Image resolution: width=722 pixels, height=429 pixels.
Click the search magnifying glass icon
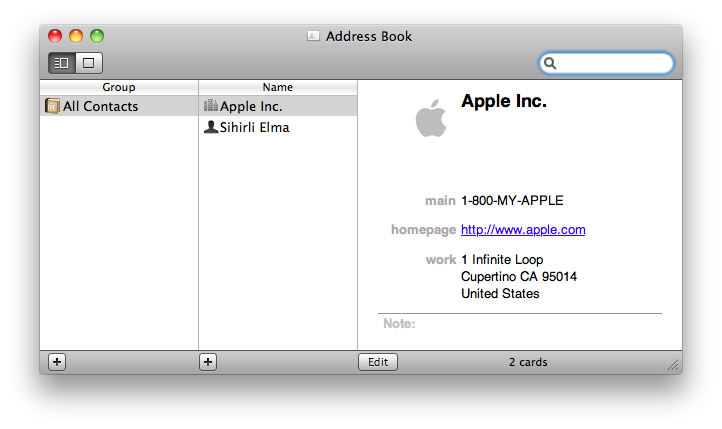click(549, 63)
